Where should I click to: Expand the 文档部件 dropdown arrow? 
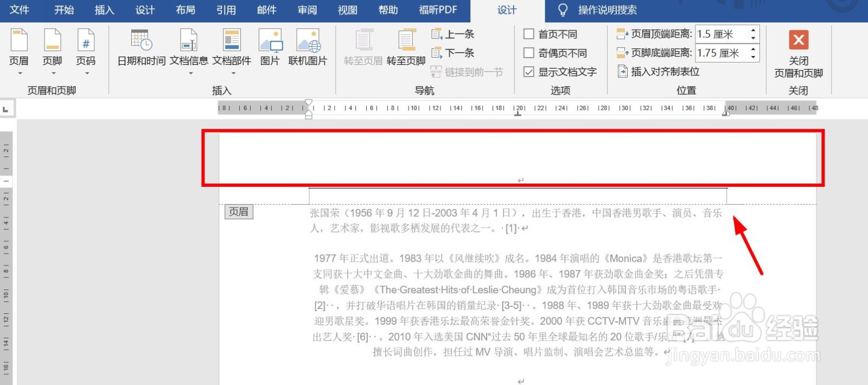[233, 73]
